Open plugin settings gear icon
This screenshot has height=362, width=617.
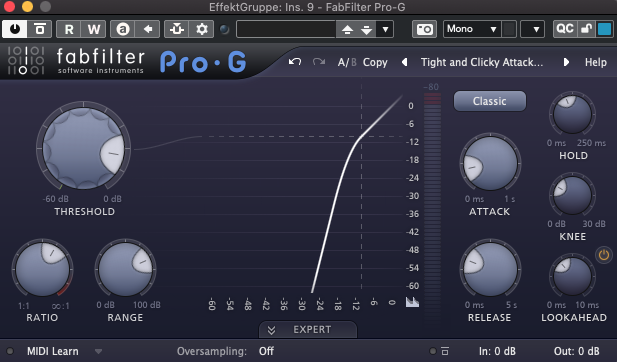(201, 29)
